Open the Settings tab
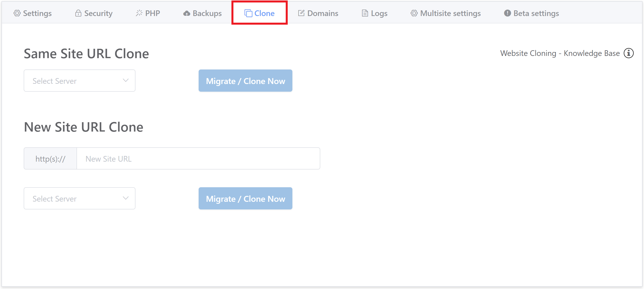The image size is (644, 289). (33, 13)
